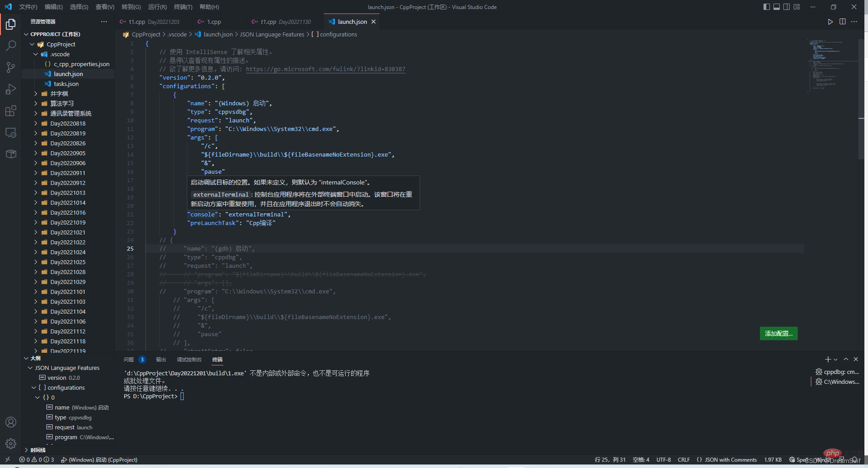Open the go.microsoft.com fwlink URL
The width and height of the screenshot is (868, 468).
pyautogui.click(x=325, y=69)
